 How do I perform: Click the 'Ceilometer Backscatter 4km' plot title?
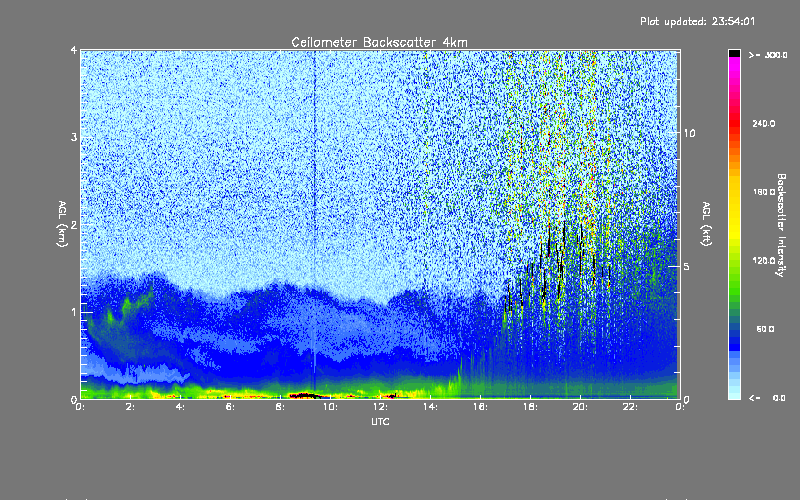click(379, 42)
